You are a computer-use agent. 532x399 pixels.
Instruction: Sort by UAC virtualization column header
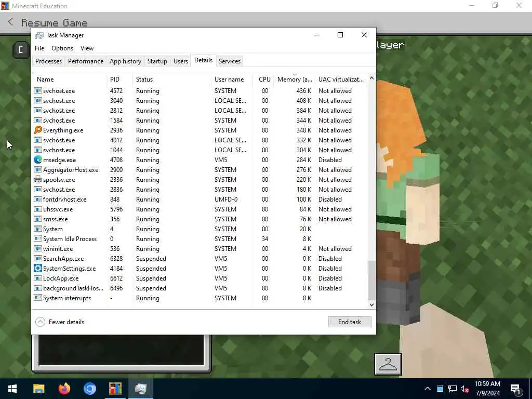click(341, 79)
